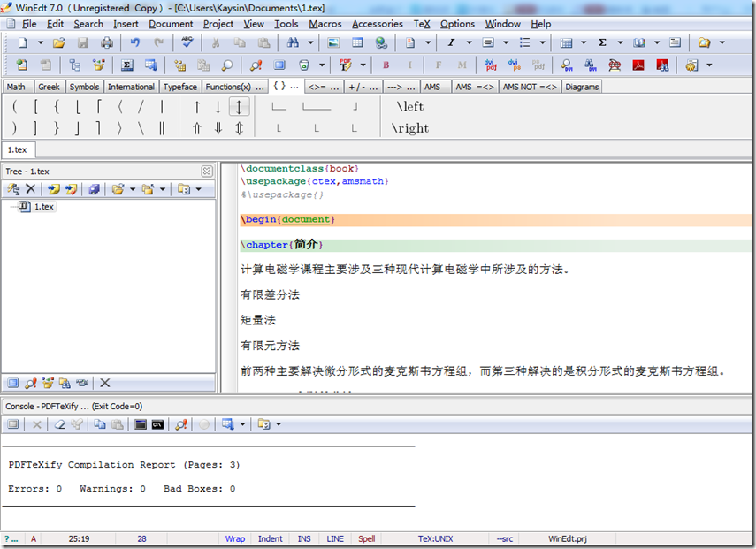Clear console output with the eraser icon
Viewport: 756px width, 549px height.
59,424
